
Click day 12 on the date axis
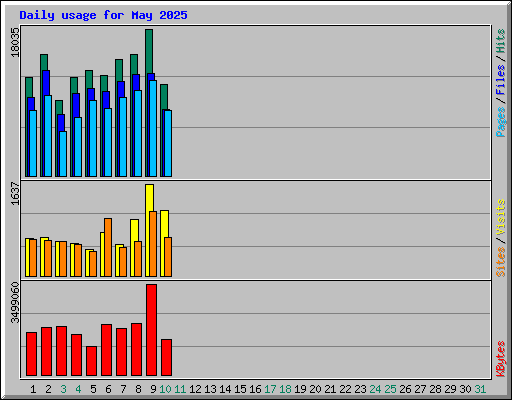tap(195, 389)
